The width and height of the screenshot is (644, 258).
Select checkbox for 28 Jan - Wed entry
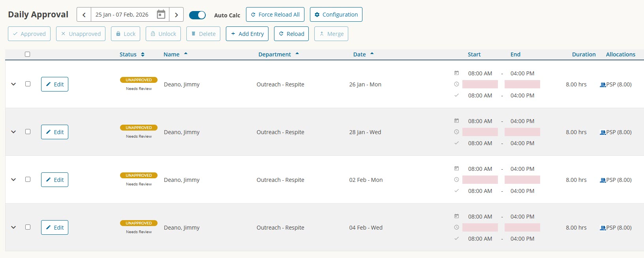(28, 131)
